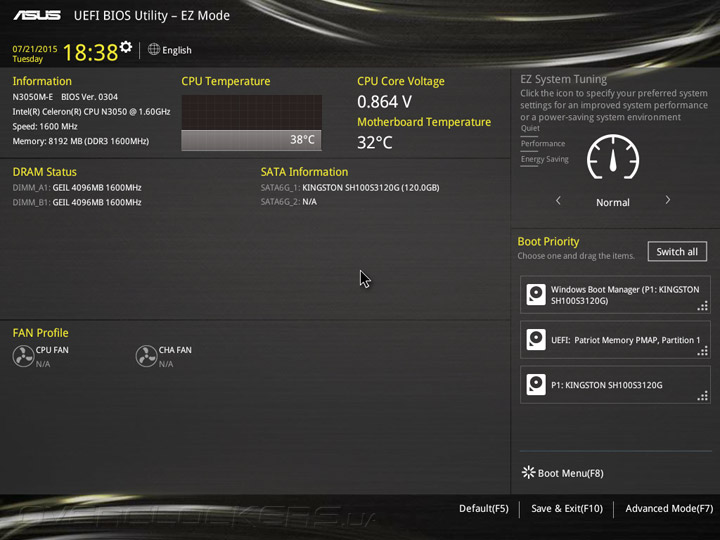Click the CPU FAN icon
This screenshot has height=540, width=720.
click(x=23, y=356)
